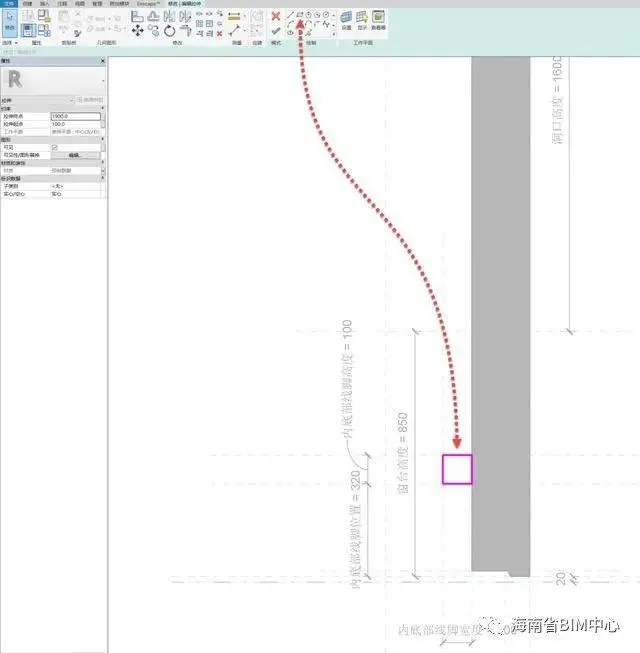Select Mirror – Pick Axis tool
Viewport: 640px width, 653px height.
pos(169,17)
